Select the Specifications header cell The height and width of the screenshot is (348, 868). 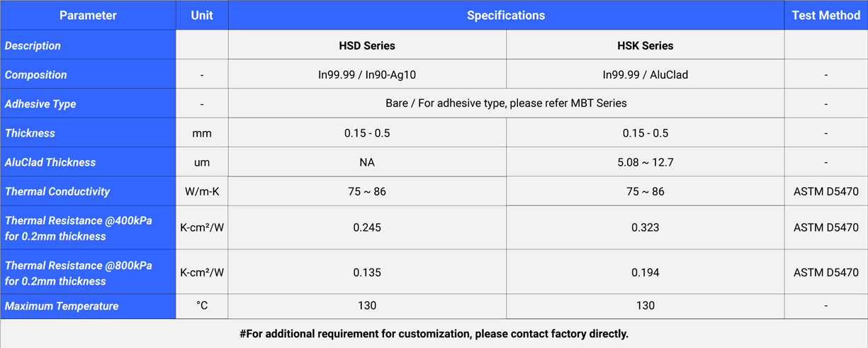pyautogui.click(x=506, y=15)
